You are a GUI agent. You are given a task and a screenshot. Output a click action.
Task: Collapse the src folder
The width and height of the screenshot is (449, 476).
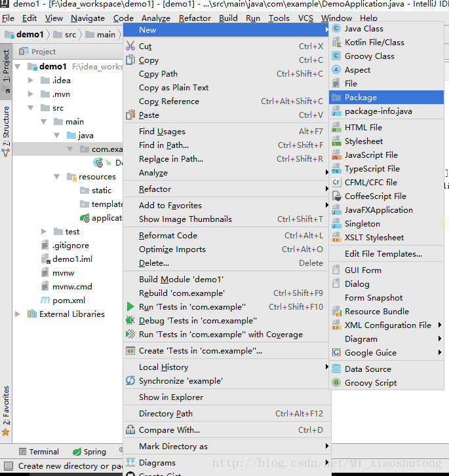(31, 108)
